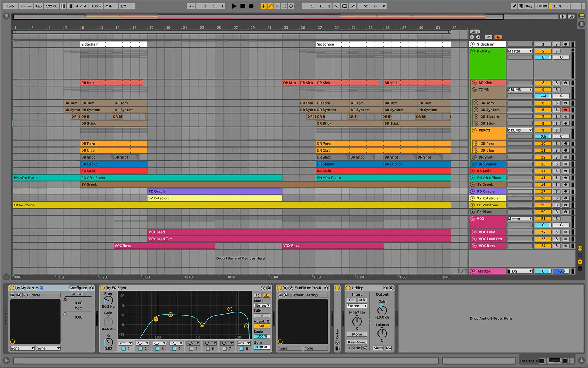Viewport: 588px width, 368px height.
Task: Toggle the Key map mode button
Action: (529, 6)
